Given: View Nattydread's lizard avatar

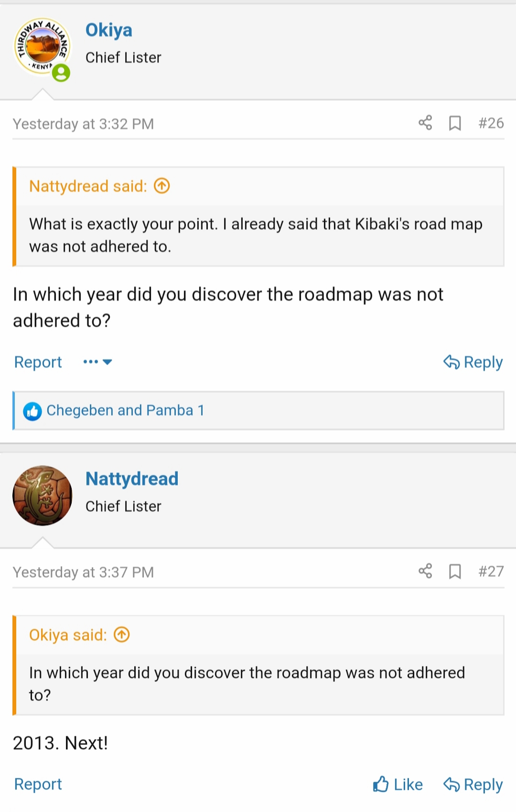Looking at the screenshot, I should point(43,496).
